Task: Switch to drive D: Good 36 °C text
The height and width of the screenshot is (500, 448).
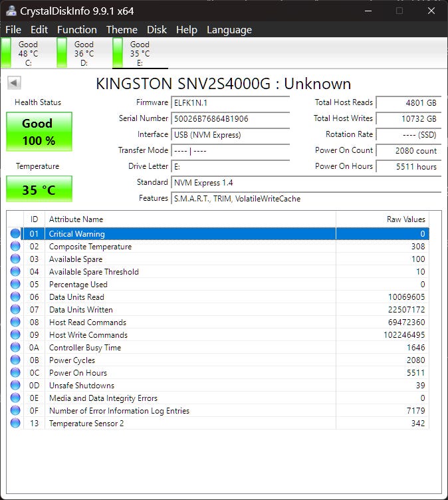Action: [x=84, y=53]
